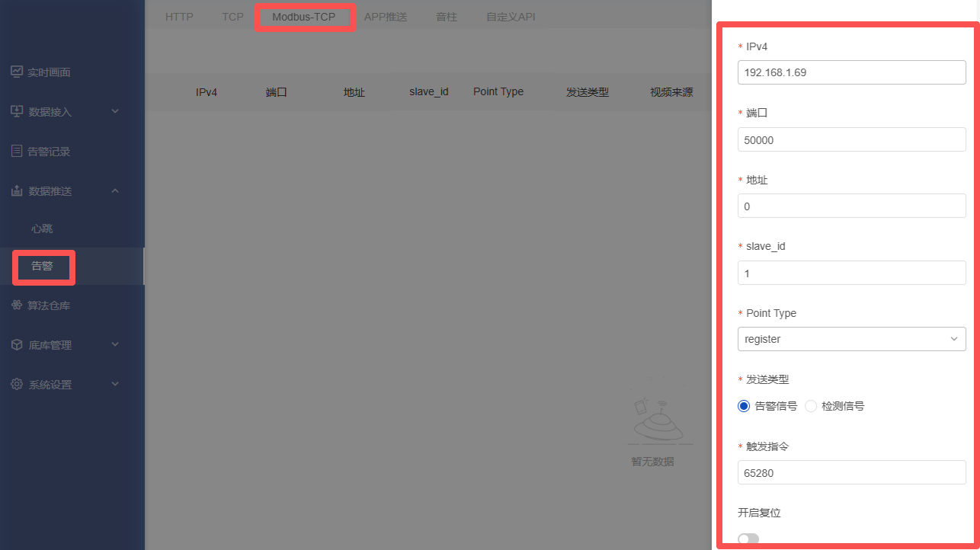Switch to the HTTP tab
The width and height of the screenshot is (980, 550).
179,17
